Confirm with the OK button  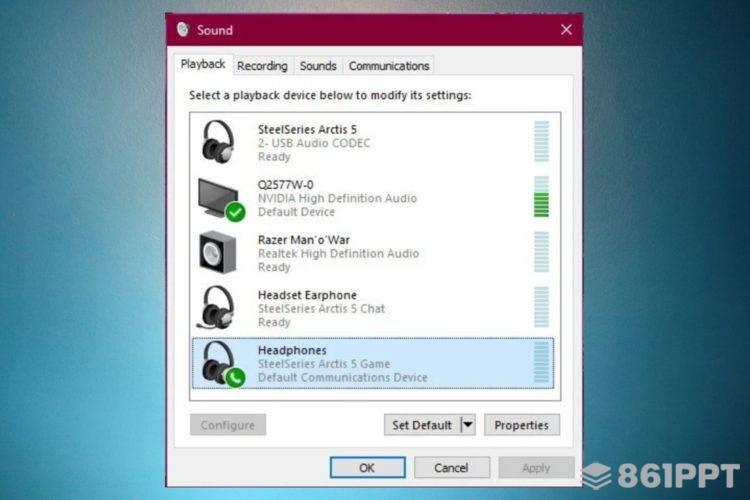point(367,467)
